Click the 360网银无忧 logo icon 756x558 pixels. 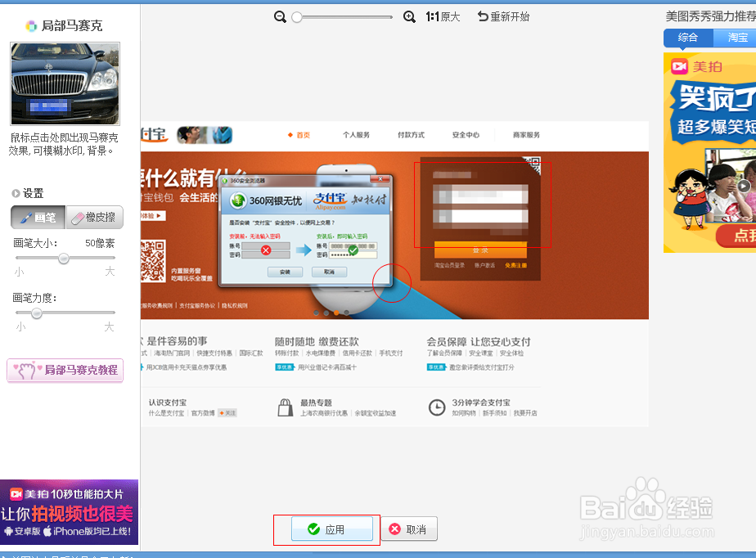coord(238,200)
